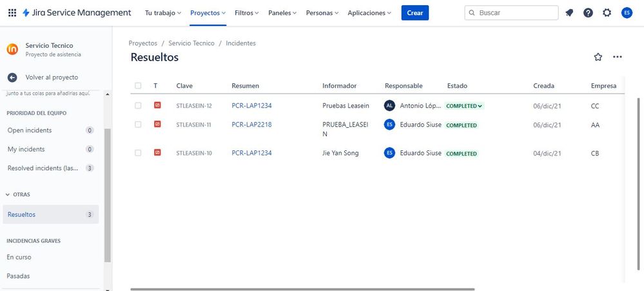The height and width of the screenshot is (291, 644).
Task: Sort by the Empresa column header
Action: (604, 86)
